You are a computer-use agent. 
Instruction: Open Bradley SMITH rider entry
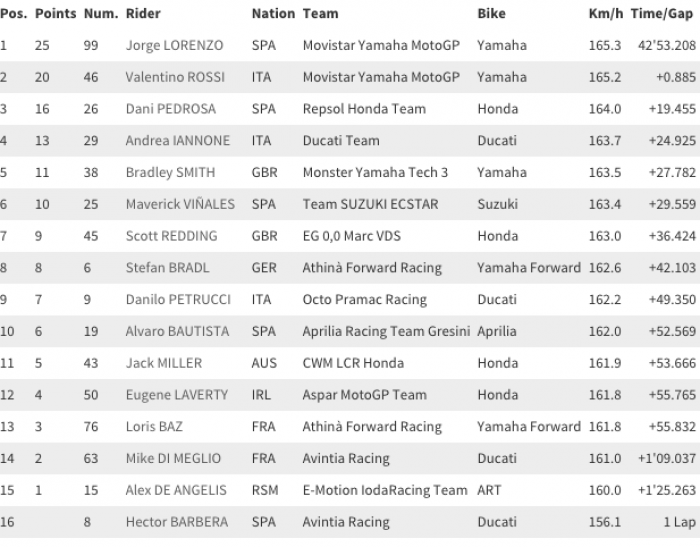[171, 173]
